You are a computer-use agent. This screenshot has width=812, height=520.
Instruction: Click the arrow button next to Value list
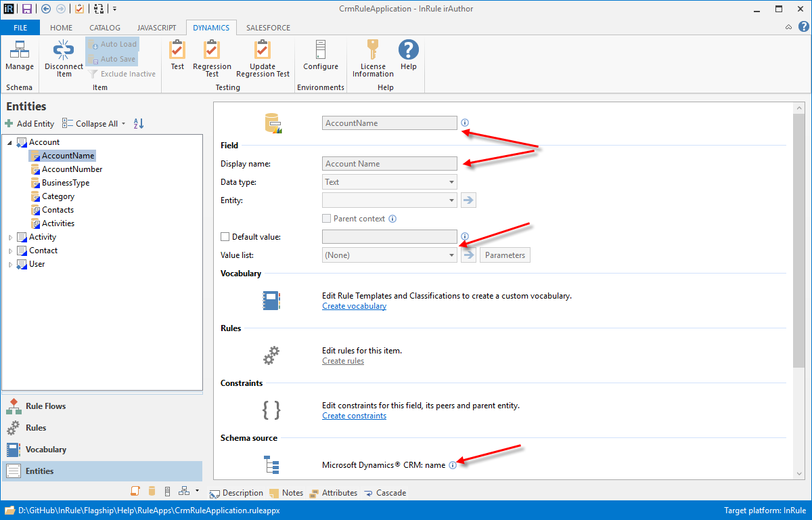(x=468, y=255)
